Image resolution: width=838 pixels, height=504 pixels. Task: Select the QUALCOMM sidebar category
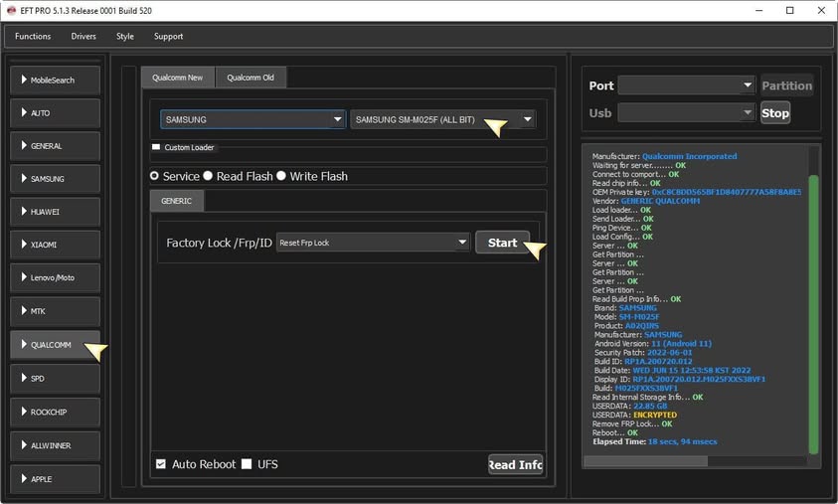click(x=55, y=345)
